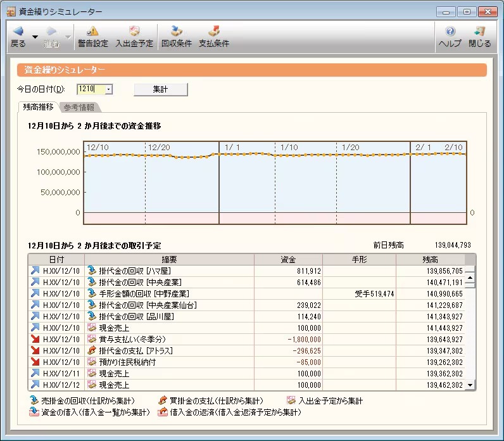Click the 2/ 1 marker on the chart

[423, 148]
